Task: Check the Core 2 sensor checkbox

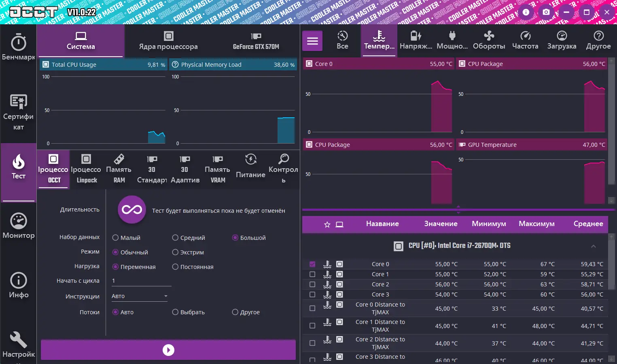Action: (x=312, y=284)
